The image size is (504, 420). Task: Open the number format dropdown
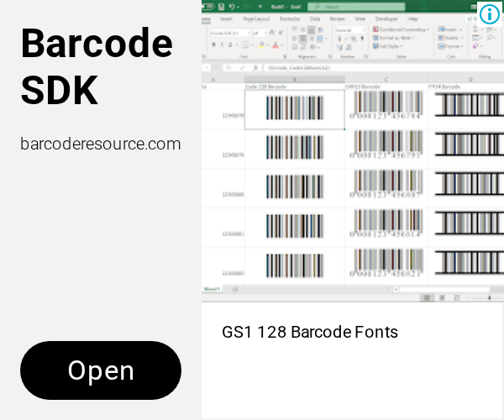[350, 30]
